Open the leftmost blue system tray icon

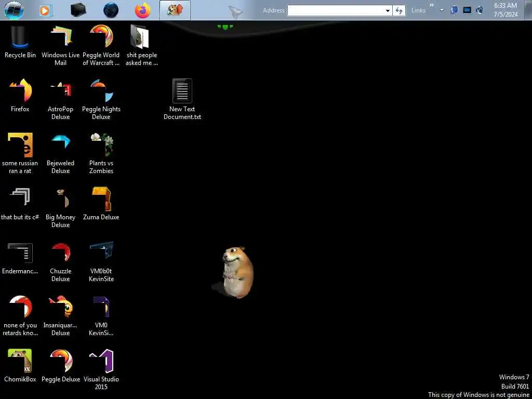[x=454, y=10]
